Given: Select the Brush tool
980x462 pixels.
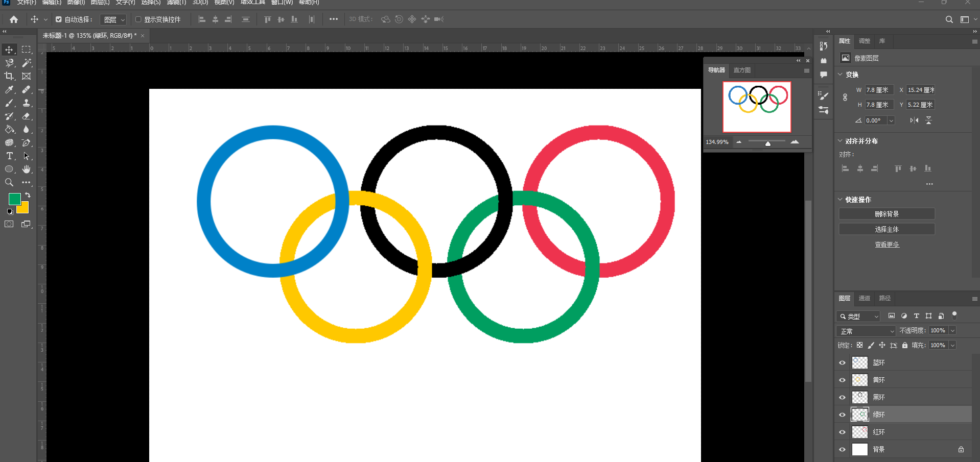Looking at the screenshot, I should coord(9,103).
